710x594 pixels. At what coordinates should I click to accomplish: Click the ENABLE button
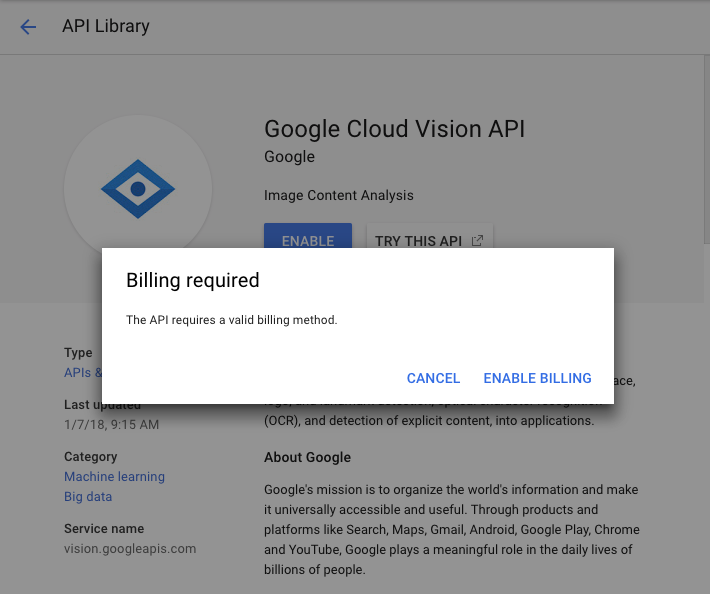click(308, 236)
